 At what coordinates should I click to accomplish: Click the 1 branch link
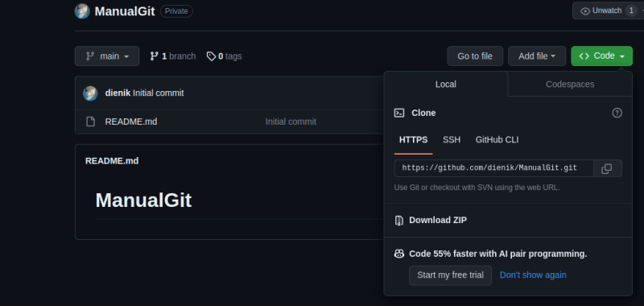click(x=173, y=56)
